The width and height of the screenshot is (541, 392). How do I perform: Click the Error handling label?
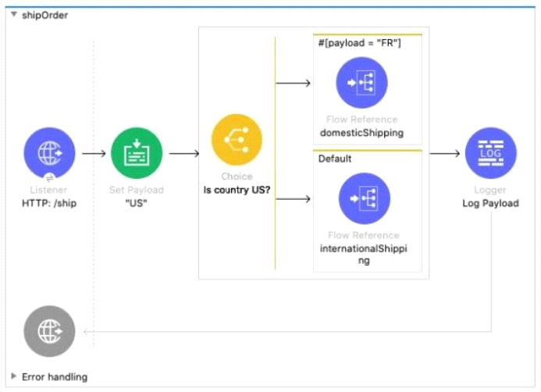click(x=55, y=377)
